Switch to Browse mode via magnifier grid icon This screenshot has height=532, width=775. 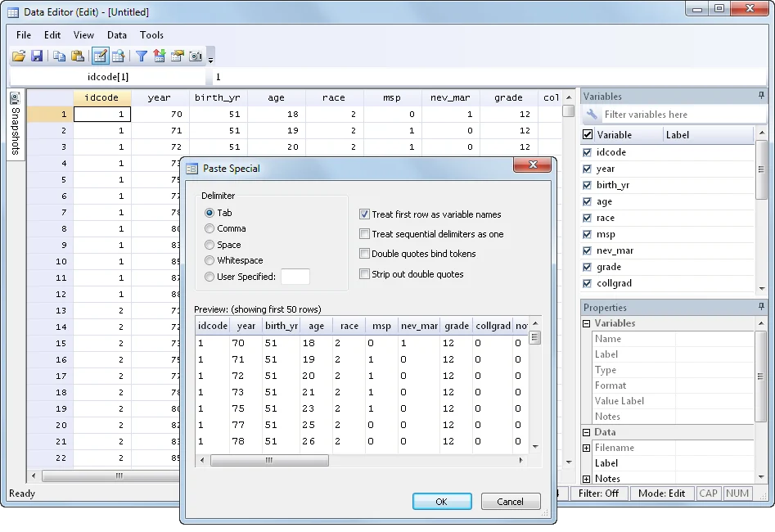119,56
